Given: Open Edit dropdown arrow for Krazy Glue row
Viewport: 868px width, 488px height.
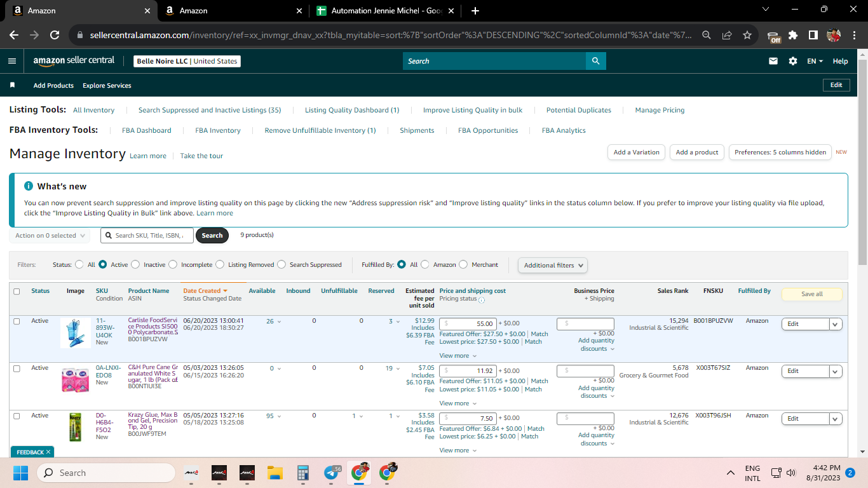Looking at the screenshot, I should point(836,419).
